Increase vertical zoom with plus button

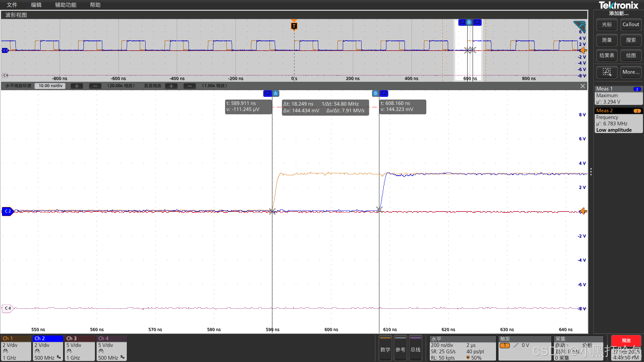tap(171, 86)
